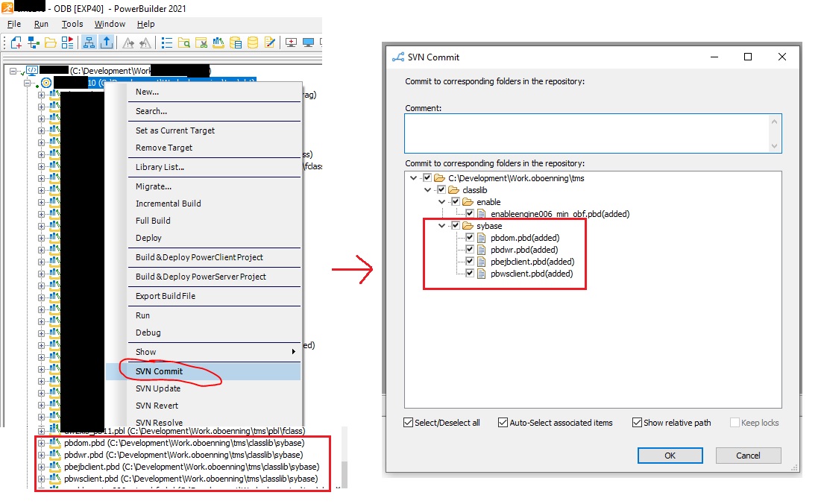Click the Library painter toolbar icon

click(218, 42)
